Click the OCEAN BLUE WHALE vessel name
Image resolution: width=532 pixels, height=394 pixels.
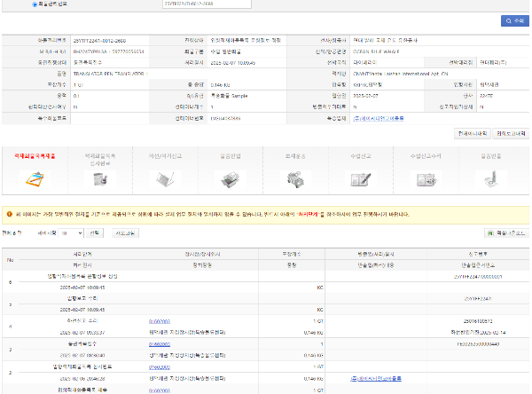click(x=376, y=51)
